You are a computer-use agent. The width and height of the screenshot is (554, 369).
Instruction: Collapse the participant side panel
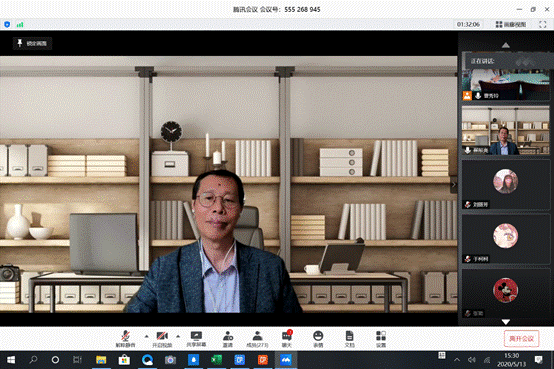(x=454, y=184)
